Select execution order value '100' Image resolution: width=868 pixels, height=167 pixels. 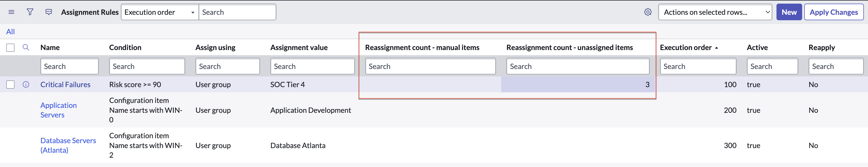730,85
